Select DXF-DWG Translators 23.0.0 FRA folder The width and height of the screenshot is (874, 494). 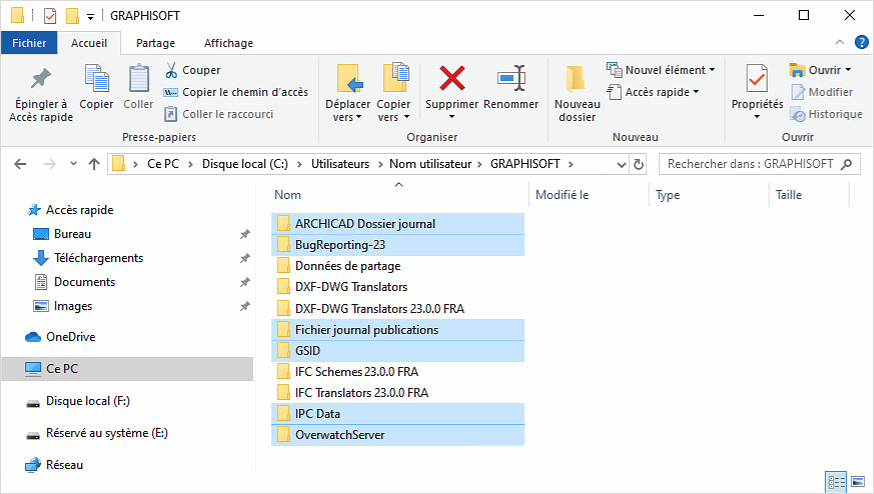click(398, 308)
